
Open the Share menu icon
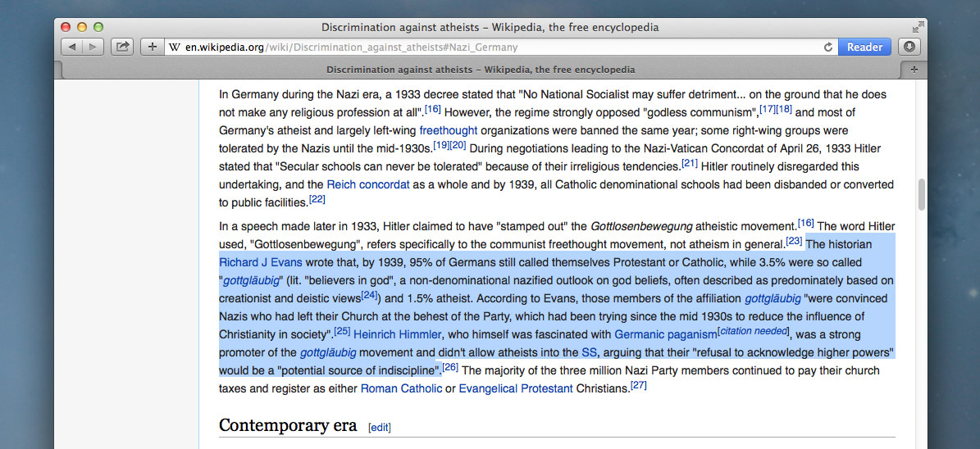pyautogui.click(x=122, y=48)
